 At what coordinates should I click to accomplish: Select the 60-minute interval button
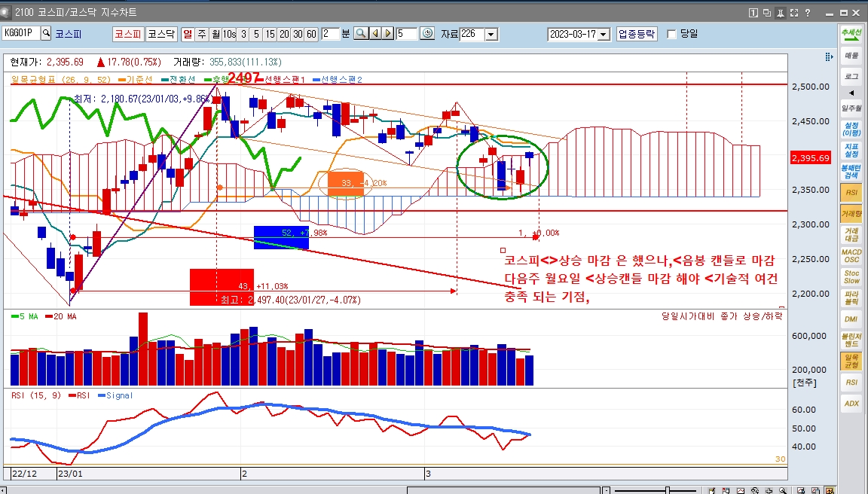click(312, 34)
